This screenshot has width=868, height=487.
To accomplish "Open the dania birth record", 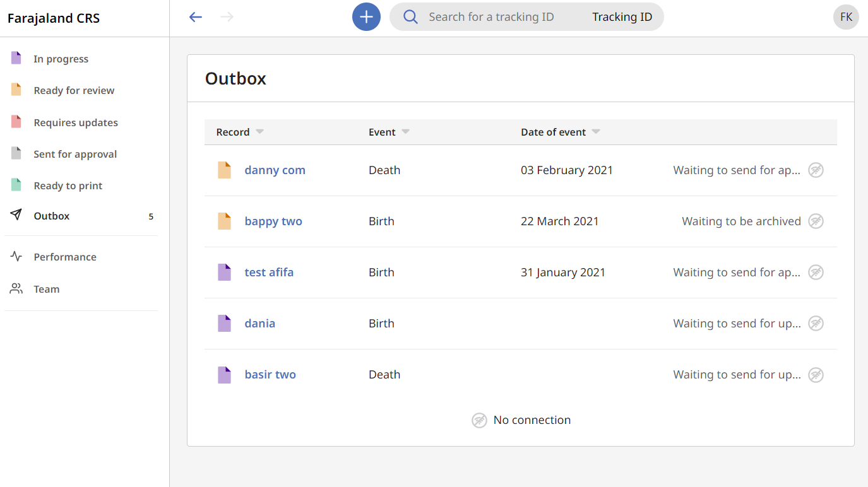I will 259,323.
